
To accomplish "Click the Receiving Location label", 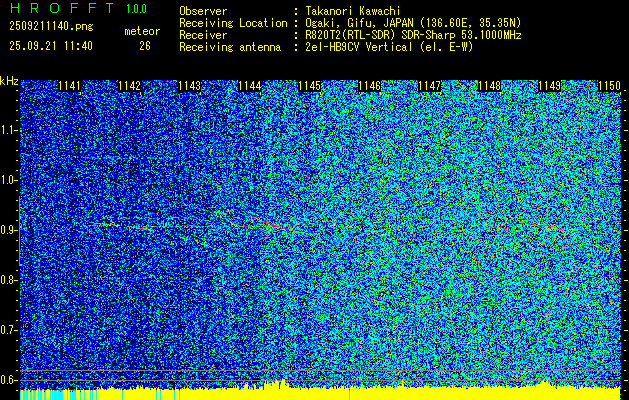I will [233, 23].
